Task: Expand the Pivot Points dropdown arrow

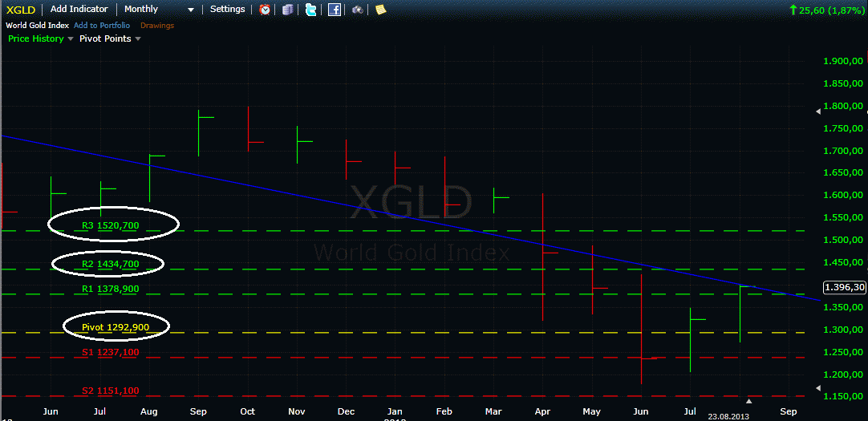Action: [138, 38]
